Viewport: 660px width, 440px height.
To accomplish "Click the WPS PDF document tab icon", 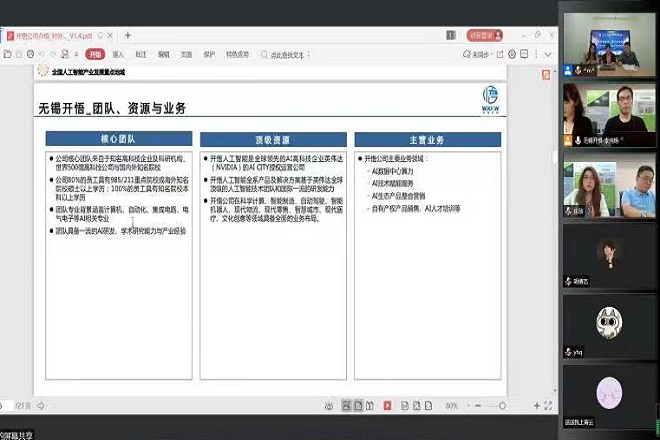I will 10,35.
